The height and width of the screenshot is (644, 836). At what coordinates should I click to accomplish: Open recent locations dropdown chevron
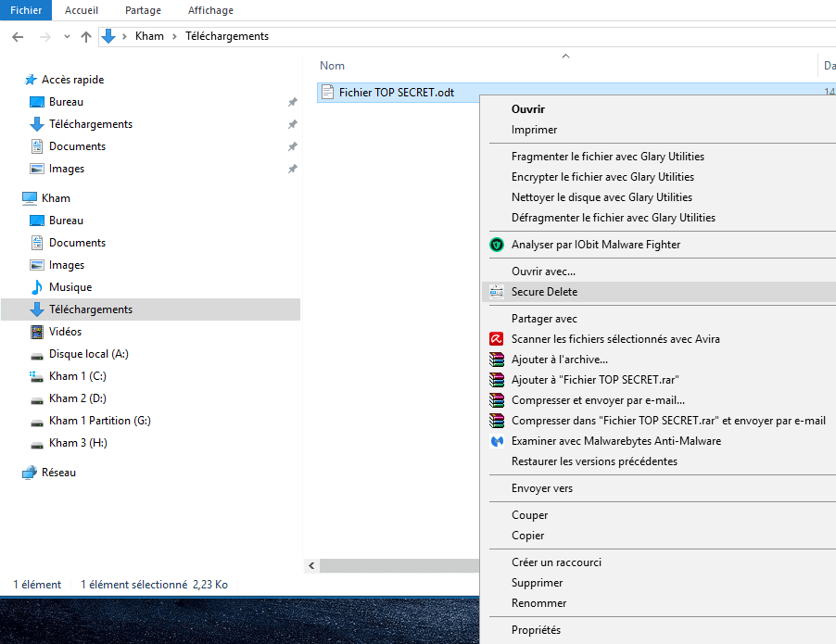pyautogui.click(x=67, y=37)
